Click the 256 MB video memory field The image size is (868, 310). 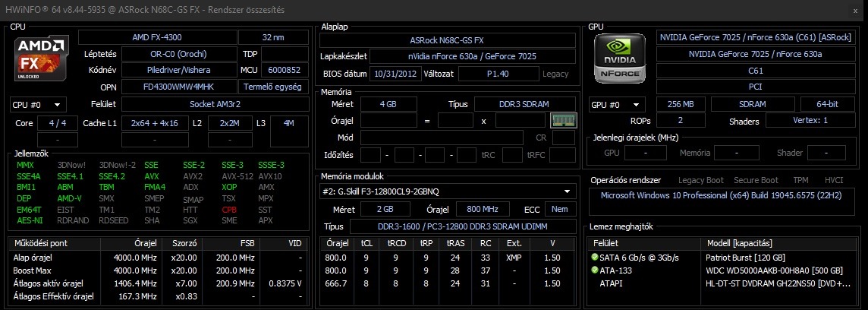coord(681,104)
